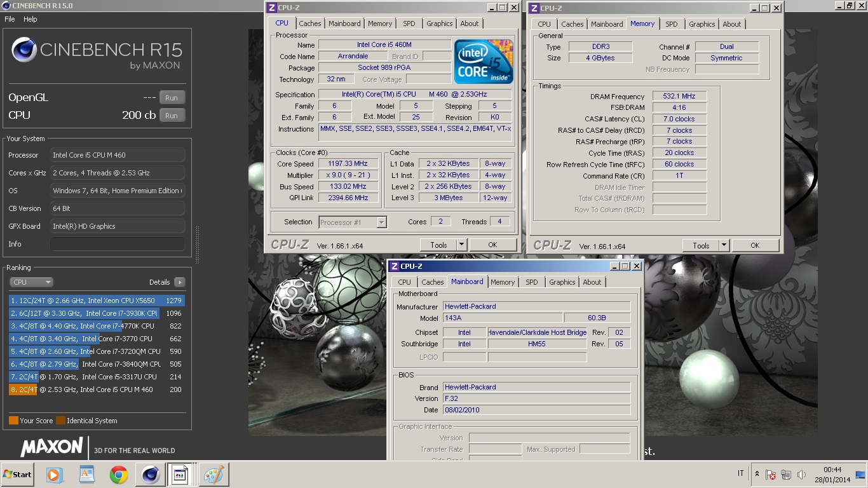The image size is (868, 488).
Task: Click Tools button in Memory window
Action: pyautogui.click(x=701, y=246)
